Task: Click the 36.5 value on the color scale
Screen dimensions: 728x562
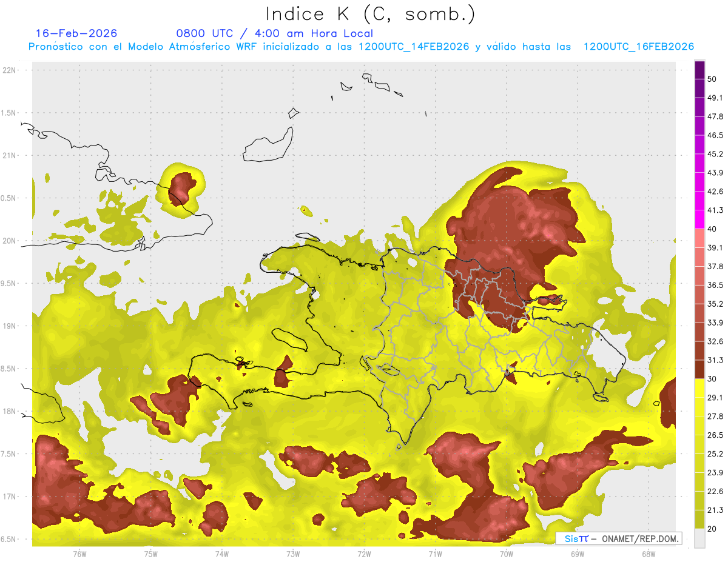Action: 715,285
